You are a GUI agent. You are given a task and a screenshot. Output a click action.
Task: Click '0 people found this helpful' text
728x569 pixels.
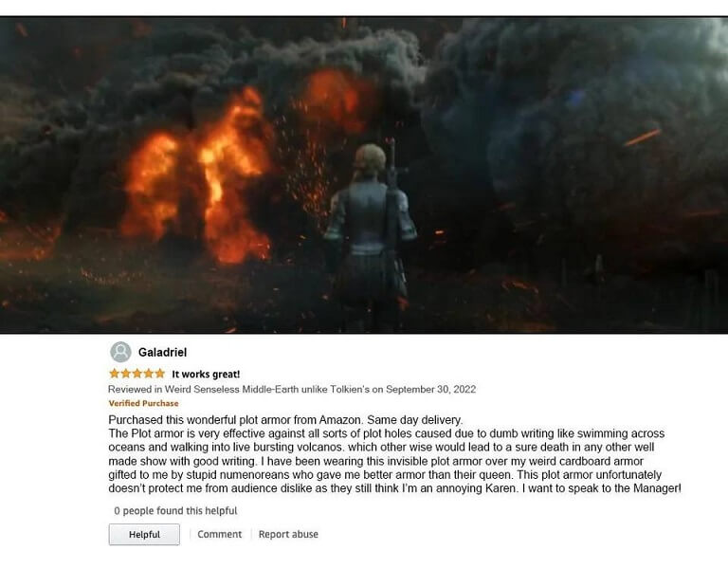(175, 510)
